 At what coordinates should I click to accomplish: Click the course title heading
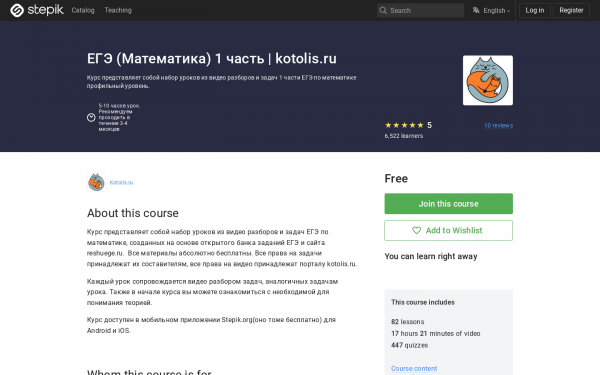pos(212,59)
